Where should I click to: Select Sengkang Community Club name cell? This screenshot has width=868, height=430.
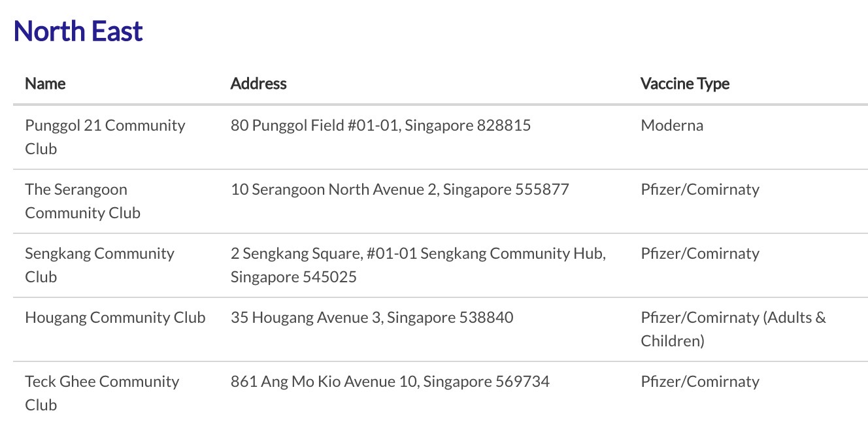pyautogui.click(x=99, y=265)
